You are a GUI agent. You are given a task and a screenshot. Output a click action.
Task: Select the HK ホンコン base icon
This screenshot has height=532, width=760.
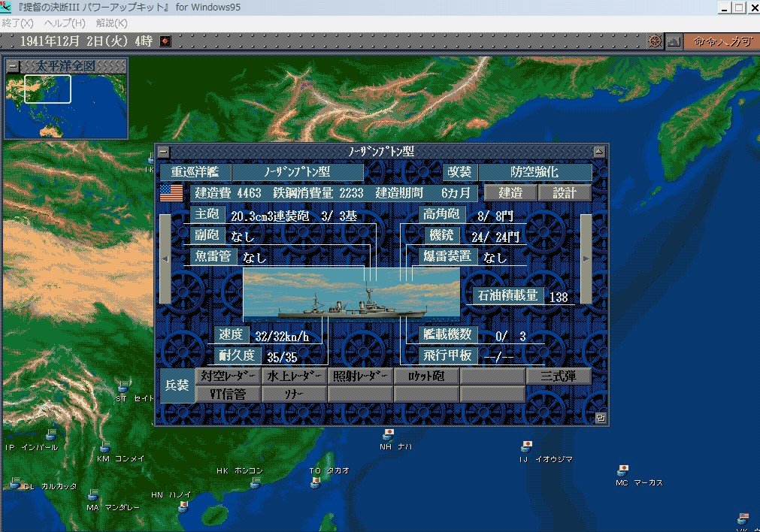(255, 482)
